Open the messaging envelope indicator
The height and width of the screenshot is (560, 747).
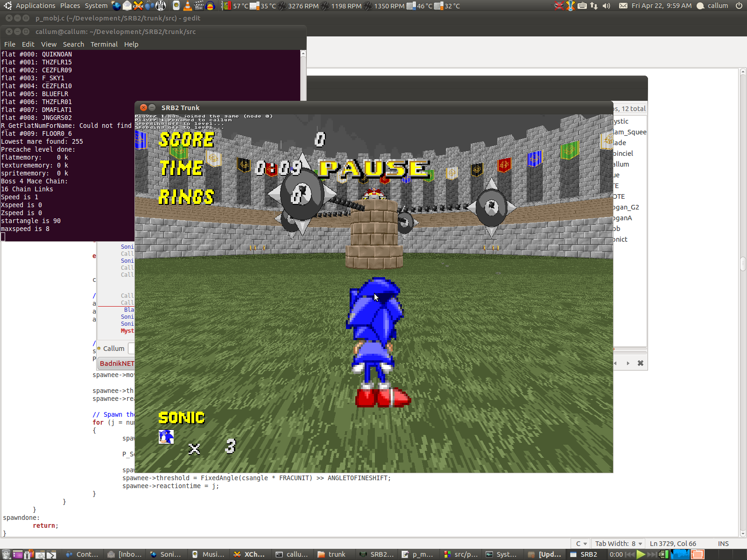click(623, 6)
